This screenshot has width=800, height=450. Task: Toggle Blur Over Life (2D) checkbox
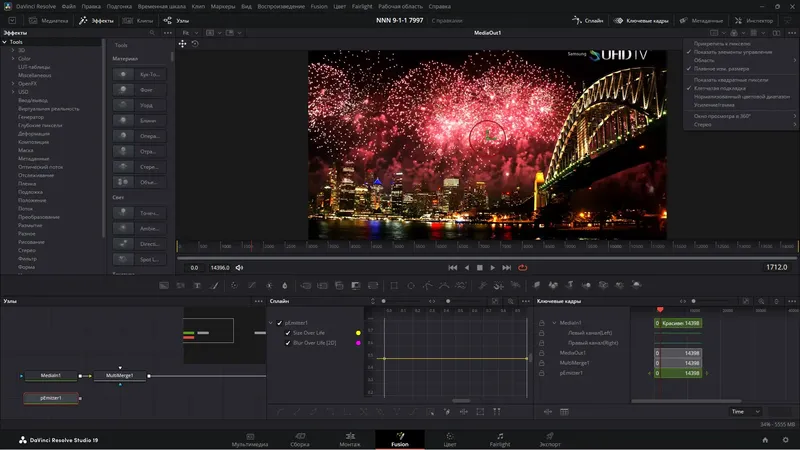288,342
